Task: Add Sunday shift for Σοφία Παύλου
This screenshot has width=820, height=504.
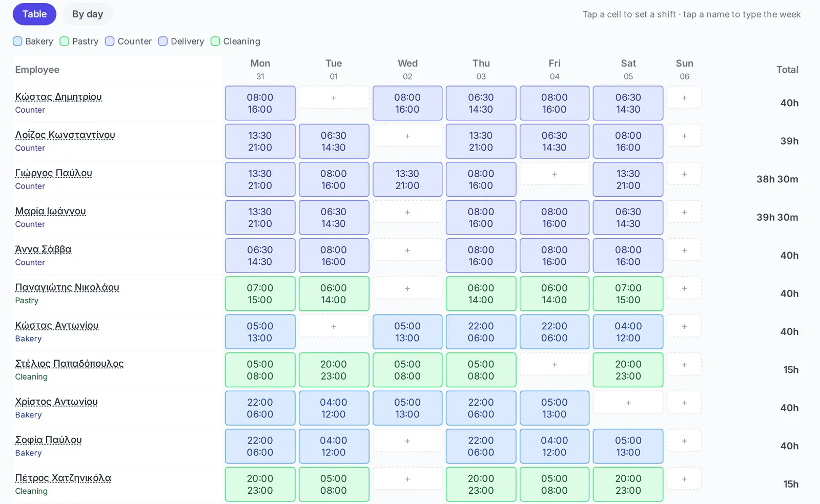Action: pyautogui.click(x=684, y=441)
